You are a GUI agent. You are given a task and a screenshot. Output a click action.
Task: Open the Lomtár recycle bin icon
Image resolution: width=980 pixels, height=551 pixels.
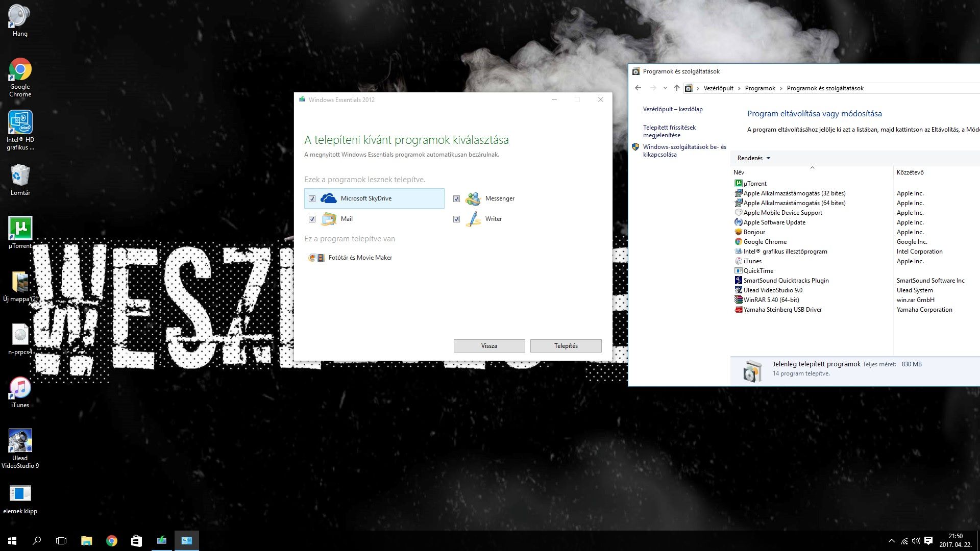[x=20, y=180]
